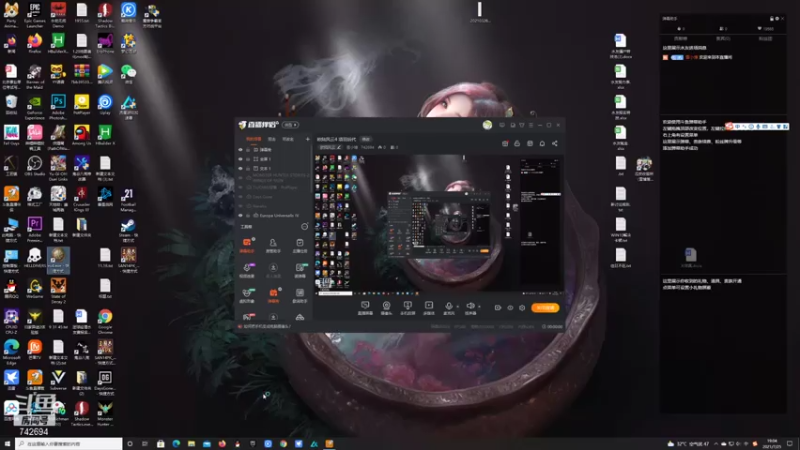The image size is (800, 450).
Task: Click the live preview thumbnail in companion
Action: click(439, 224)
